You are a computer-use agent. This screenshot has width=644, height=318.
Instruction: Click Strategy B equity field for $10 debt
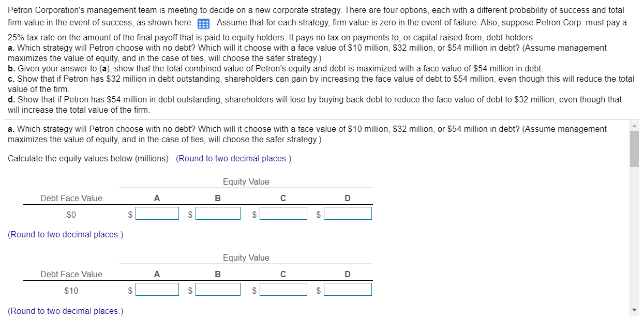(218, 290)
